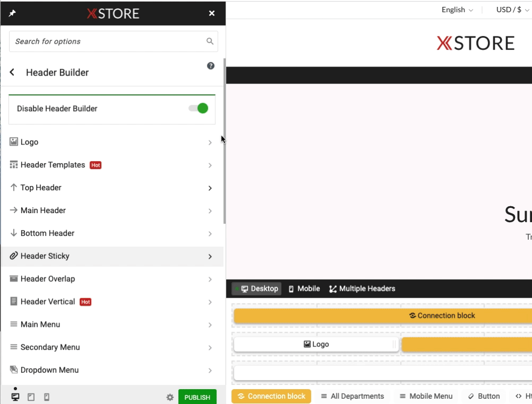Go back using the arrow beside Header Builder
Image resolution: width=532 pixels, height=404 pixels.
12,72
